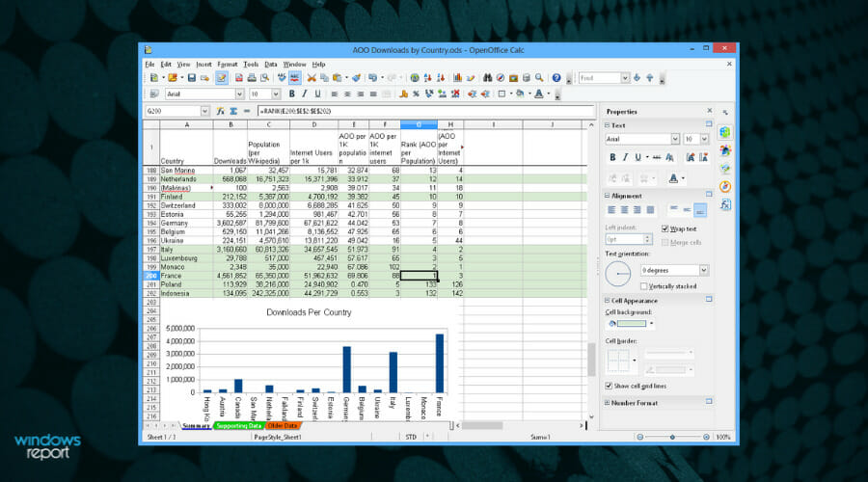This screenshot has width=868, height=482.
Task: Click the Export as PDF icon
Action: coord(238,78)
